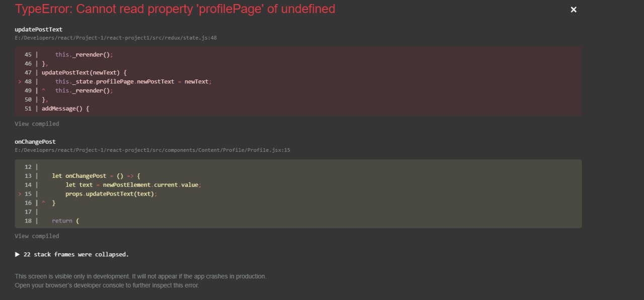Click the caret indicator on line 16
Image resolution: width=644 pixels, height=300 pixels.
pos(43,203)
